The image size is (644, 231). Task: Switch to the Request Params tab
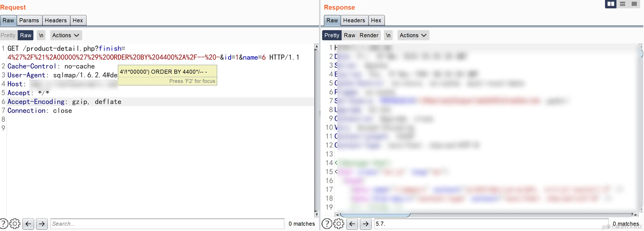[29, 20]
